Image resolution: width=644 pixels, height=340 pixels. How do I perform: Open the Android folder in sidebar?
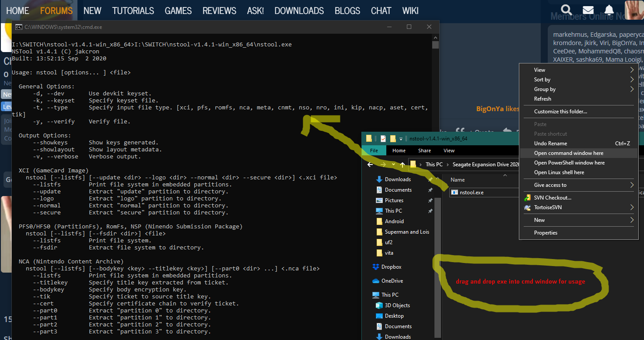394,221
